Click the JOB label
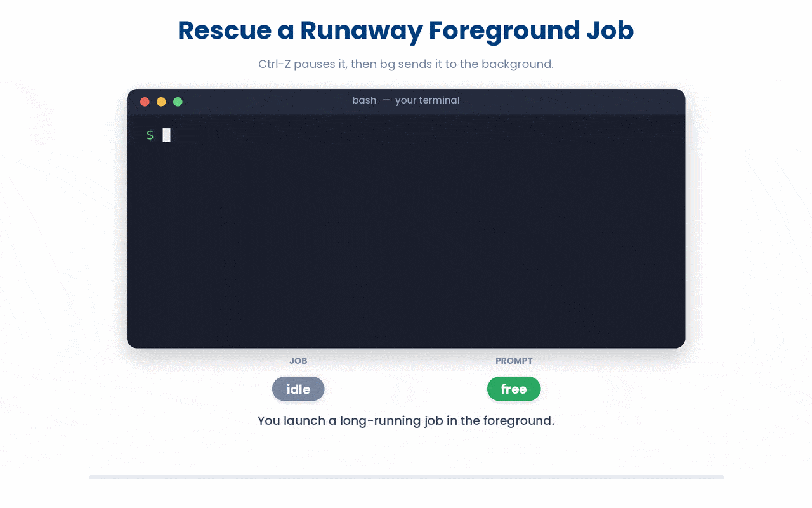Screen dimensions: 812x508 (x=298, y=361)
